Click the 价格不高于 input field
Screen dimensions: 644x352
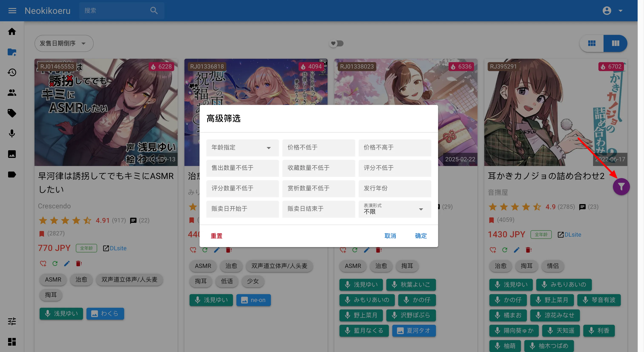coord(395,148)
